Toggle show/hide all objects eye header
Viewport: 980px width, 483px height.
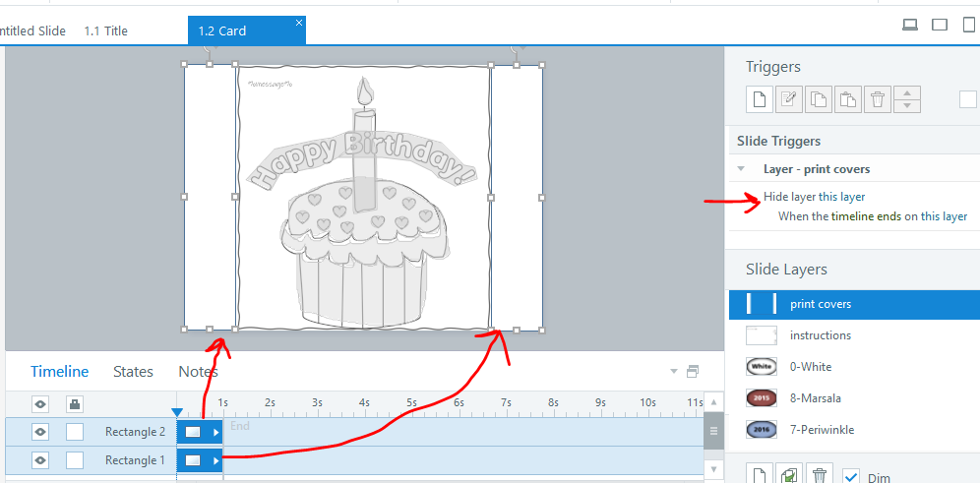pos(40,404)
